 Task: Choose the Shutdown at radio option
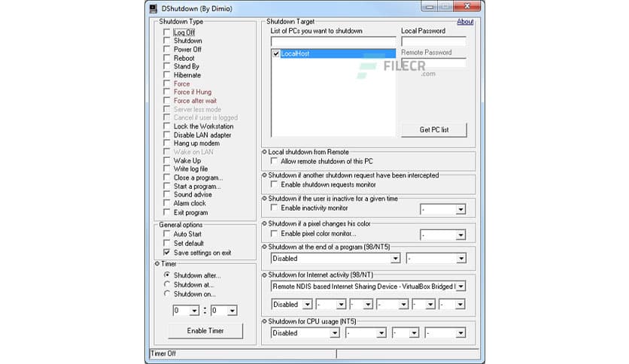click(167, 284)
